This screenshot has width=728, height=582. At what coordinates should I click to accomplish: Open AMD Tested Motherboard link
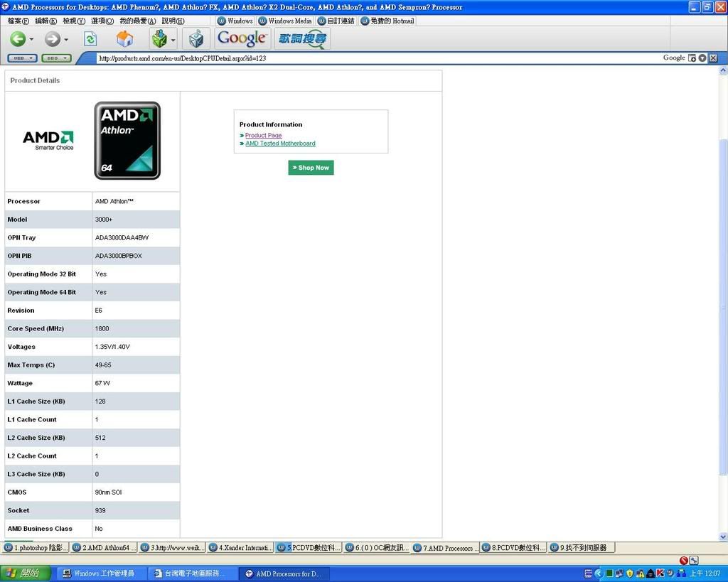[280, 144]
